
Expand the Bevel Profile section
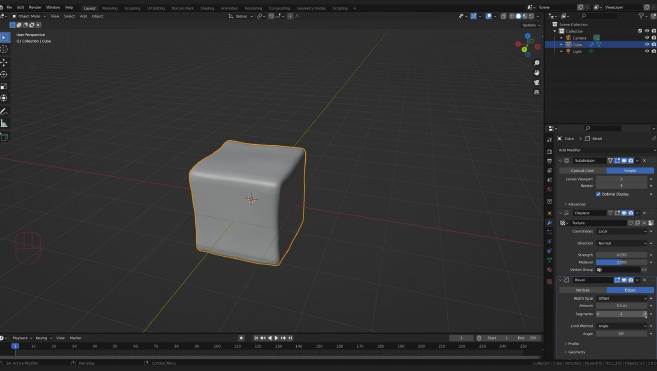coord(572,344)
